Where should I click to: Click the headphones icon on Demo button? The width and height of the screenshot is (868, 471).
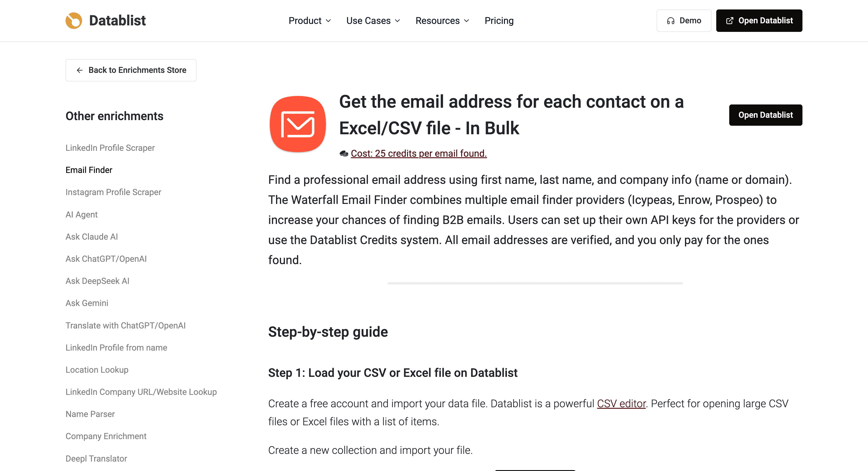click(x=670, y=21)
